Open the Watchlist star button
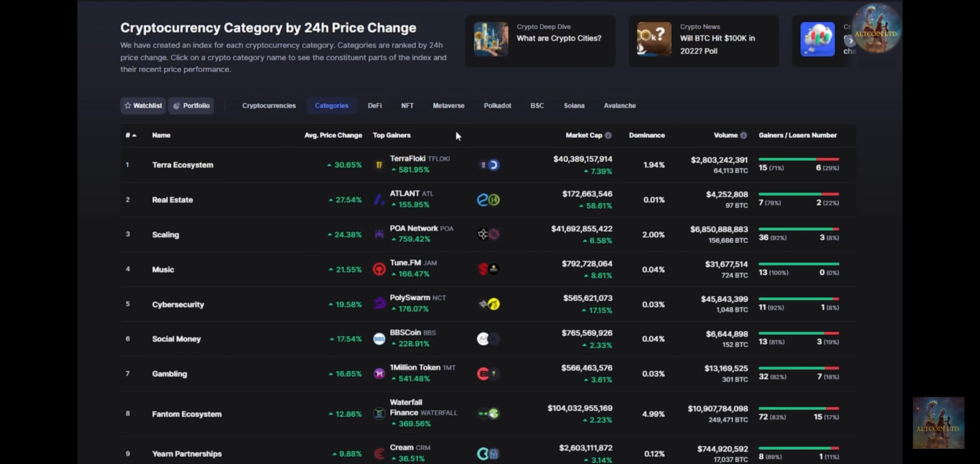Viewport: 980px width, 464px height. tap(143, 106)
